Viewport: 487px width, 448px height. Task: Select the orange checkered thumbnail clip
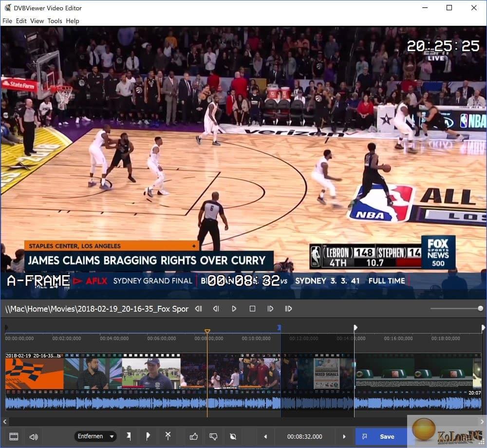tap(35, 373)
